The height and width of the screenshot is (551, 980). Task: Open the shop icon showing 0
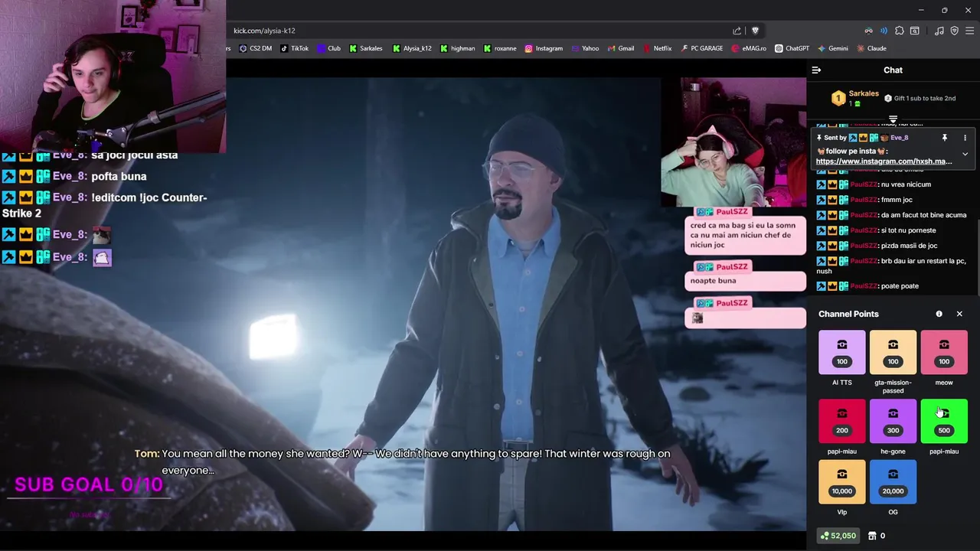tap(877, 536)
